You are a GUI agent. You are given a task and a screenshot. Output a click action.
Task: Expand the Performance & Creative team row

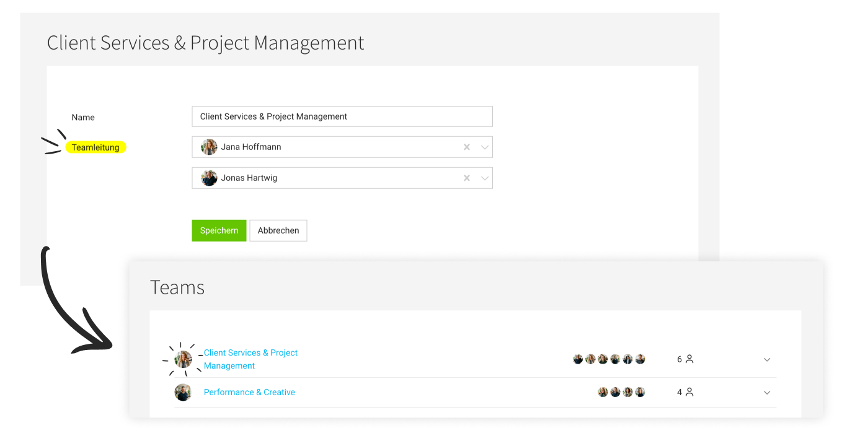point(767,392)
